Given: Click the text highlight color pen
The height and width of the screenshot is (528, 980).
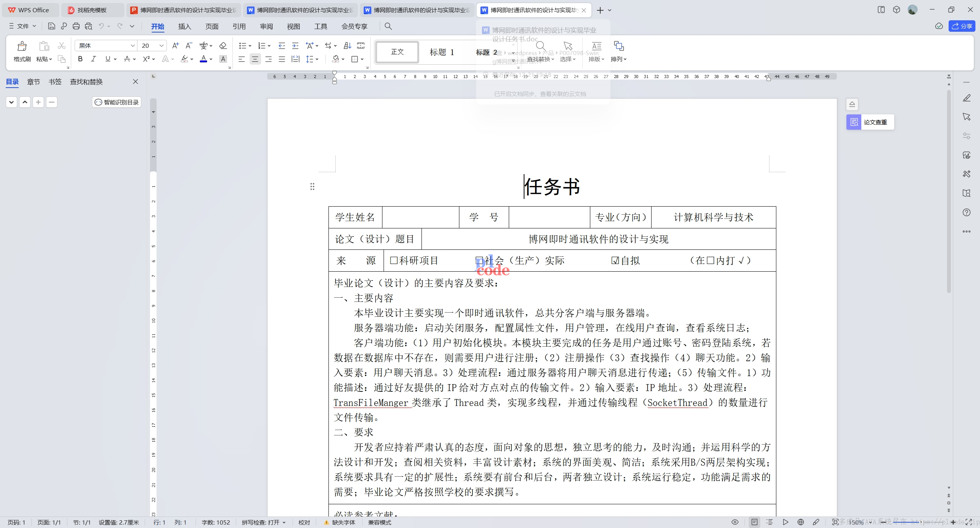Looking at the screenshot, I should tap(185, 59).
